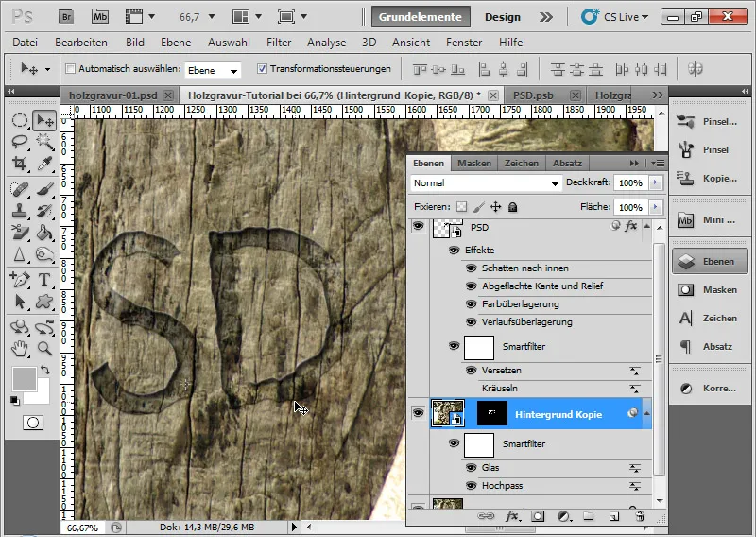756x537 pixels.
Task: Select the History Brush tool
Action: pyautogui.click(x=44, y=211)
